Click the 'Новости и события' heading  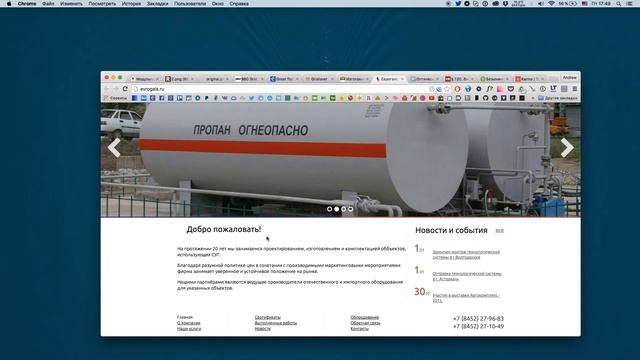point(451,230)
